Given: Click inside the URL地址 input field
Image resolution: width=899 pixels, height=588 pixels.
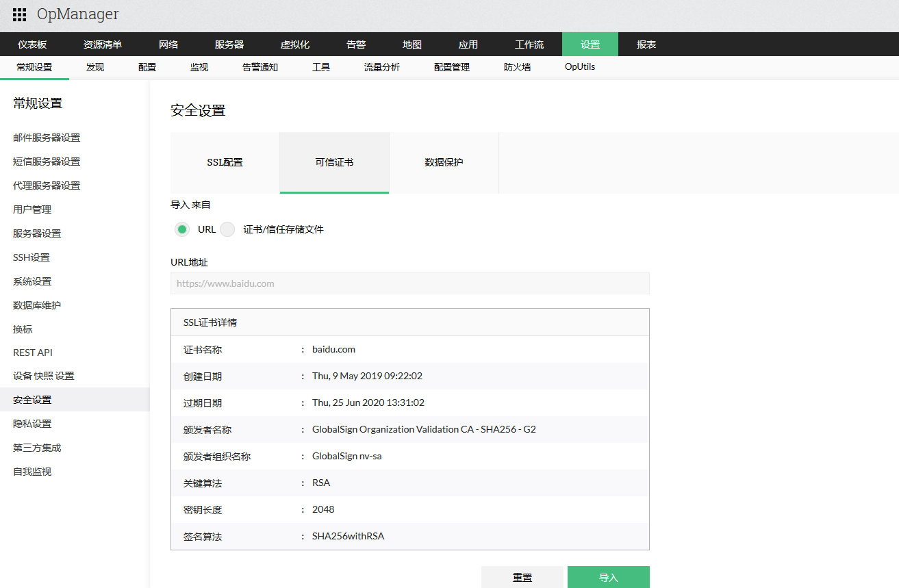Looking at the screenshot, I should (x=409, y=283).
